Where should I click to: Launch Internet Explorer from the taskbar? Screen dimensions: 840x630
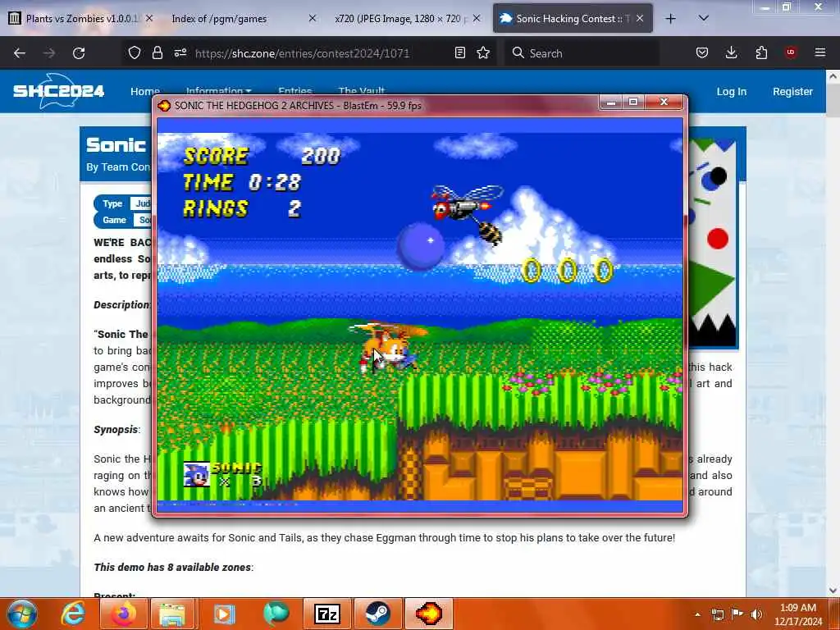[73, 614]
